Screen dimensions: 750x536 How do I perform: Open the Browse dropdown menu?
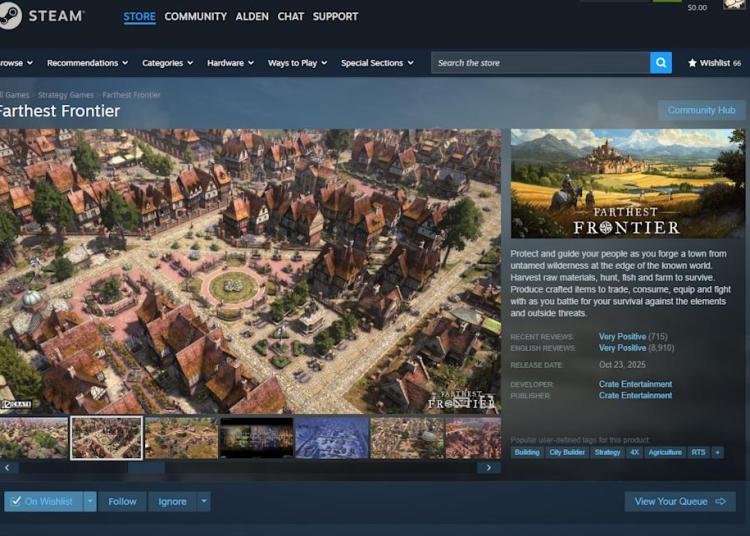coord(16,63)
